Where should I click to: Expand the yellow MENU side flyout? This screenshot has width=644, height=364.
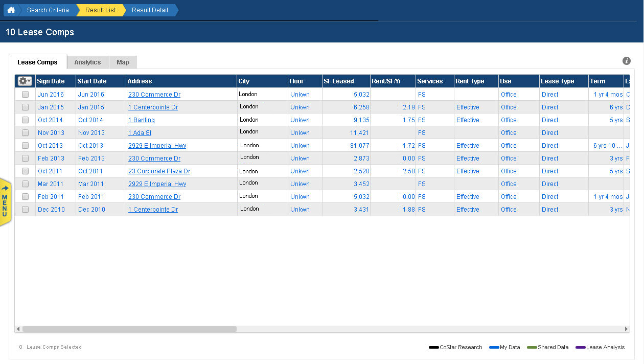click(6, 199)
